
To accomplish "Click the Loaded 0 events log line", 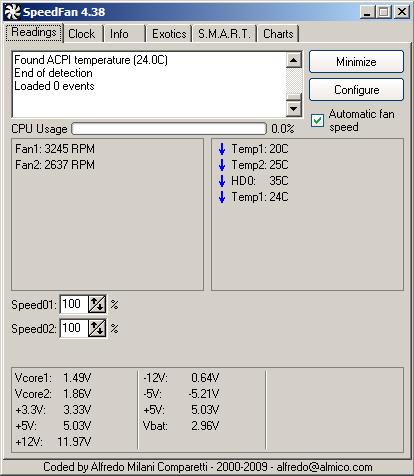I will tap(54, 86).
